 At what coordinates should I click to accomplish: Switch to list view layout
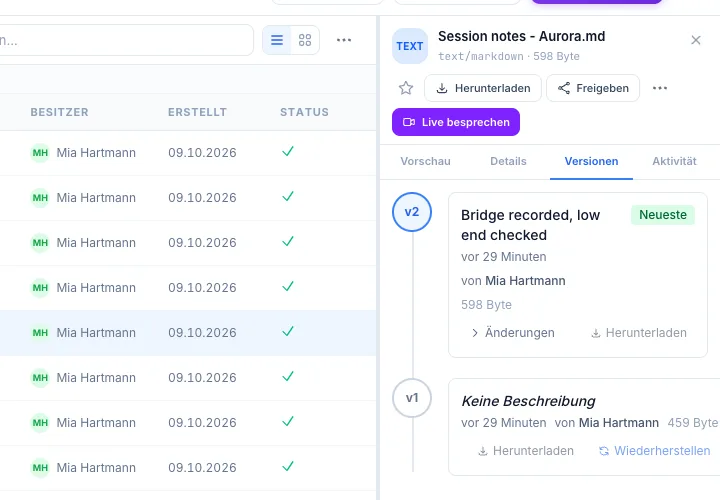point(277,40)
